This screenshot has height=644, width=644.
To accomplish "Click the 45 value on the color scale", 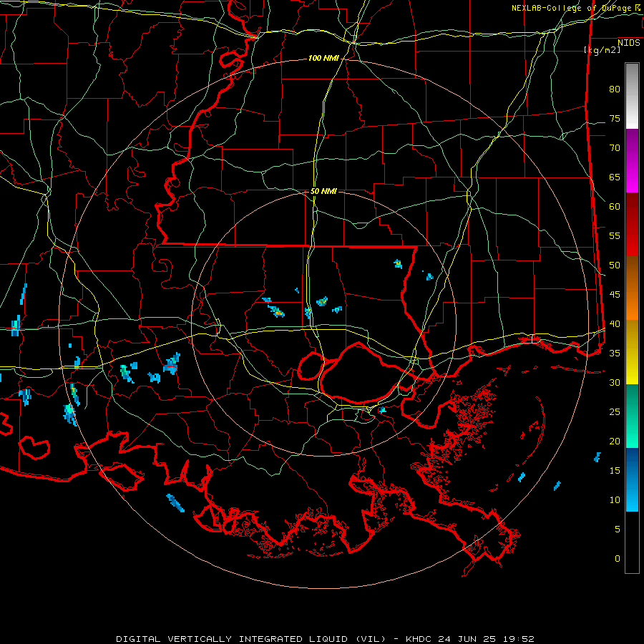I will [615, 295].
